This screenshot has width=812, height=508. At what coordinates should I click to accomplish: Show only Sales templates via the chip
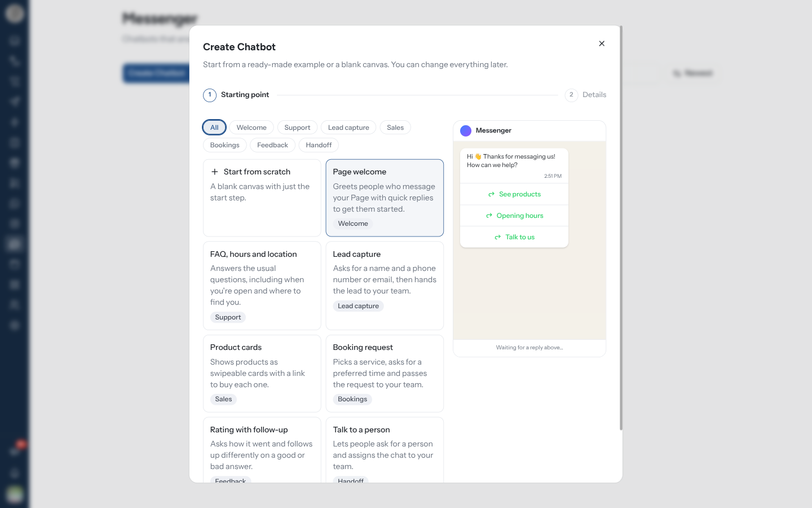coord(395,128)
